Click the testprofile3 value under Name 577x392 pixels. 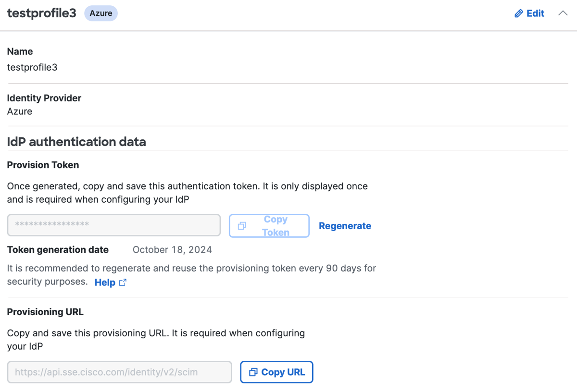tap(32, 67)
